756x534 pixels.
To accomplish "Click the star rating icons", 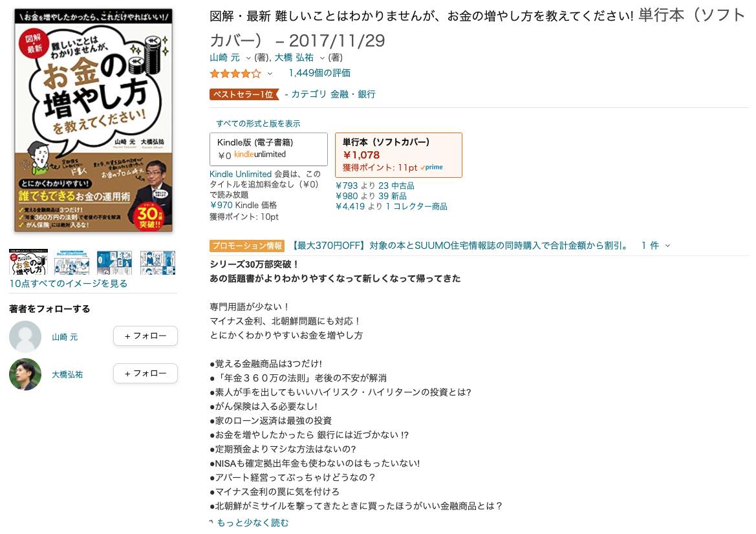I will [235, 73].
